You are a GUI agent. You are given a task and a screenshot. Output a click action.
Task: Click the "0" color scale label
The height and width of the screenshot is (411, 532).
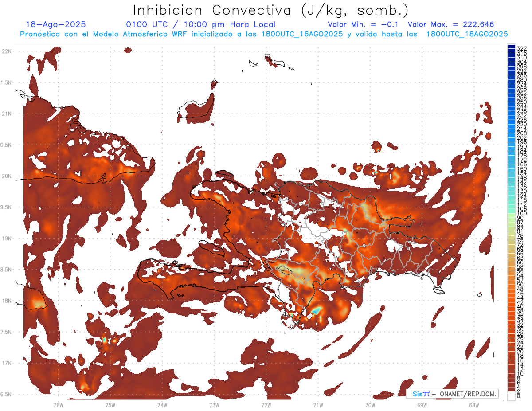pyautogui.click(x=519, y=396)
